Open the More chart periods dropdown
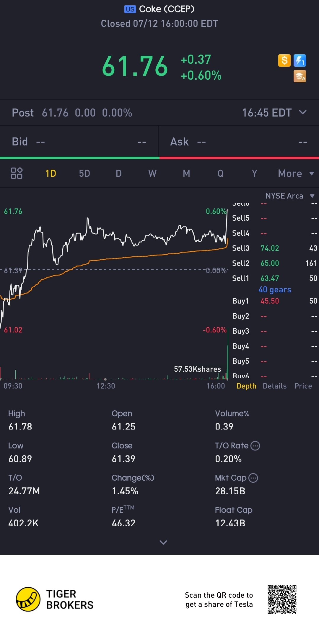This screenshot has width=319, height=644. 296,173
